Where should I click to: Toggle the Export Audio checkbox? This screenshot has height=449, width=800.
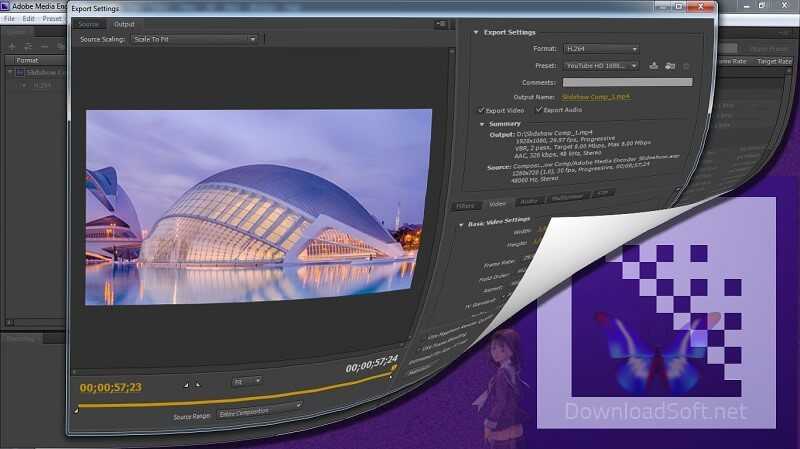click(539, 109)
